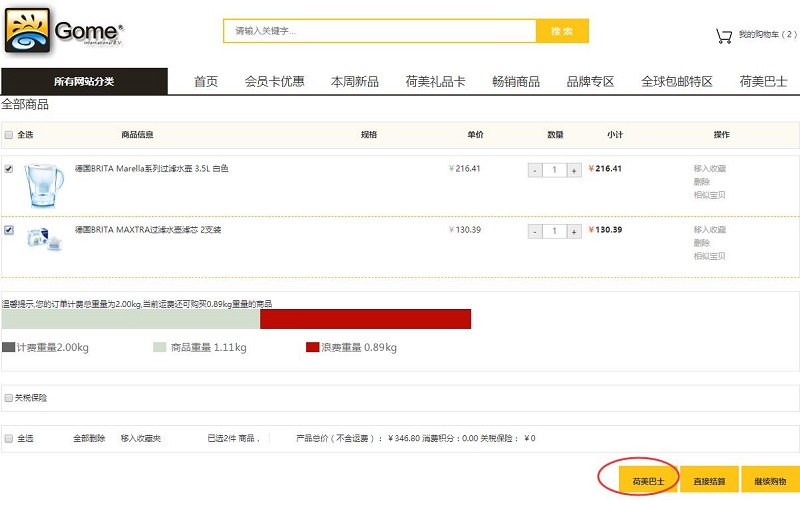The image size is (800, 505).
Task: Open 品牌专区 nav item
Action: (590, 81)
